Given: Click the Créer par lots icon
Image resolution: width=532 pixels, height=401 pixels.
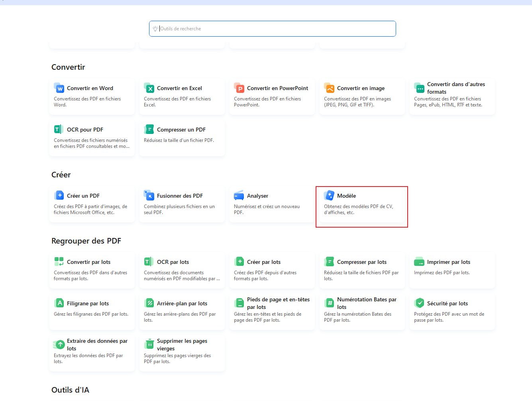Looking at the screenshot, I should (239, 261).
